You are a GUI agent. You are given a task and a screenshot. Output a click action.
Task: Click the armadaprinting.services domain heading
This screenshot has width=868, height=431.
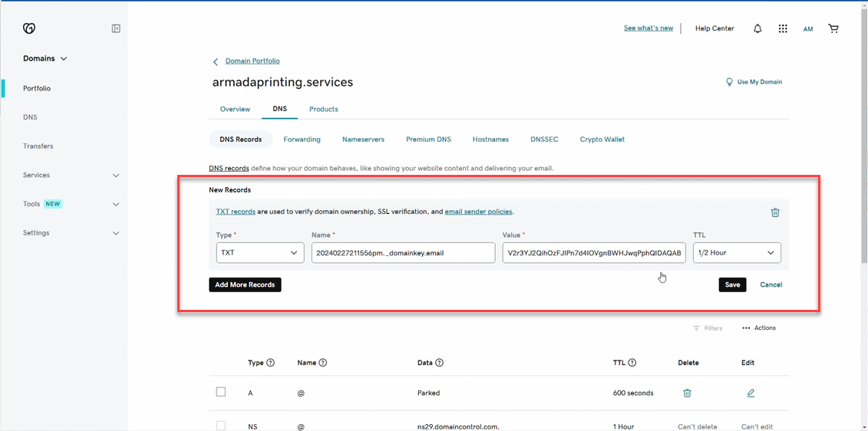click(x=283, y=82)
